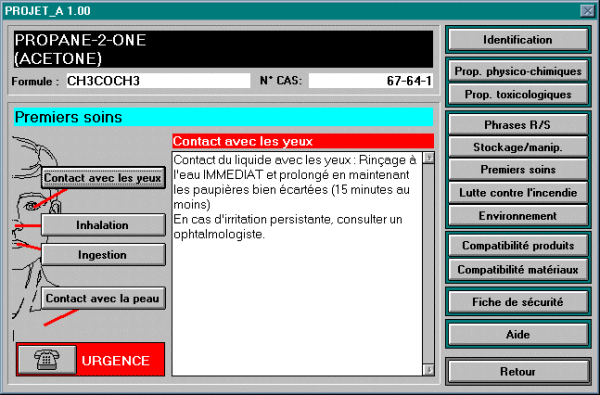Select Premiers soins in the right menu

tap(518, 170)
